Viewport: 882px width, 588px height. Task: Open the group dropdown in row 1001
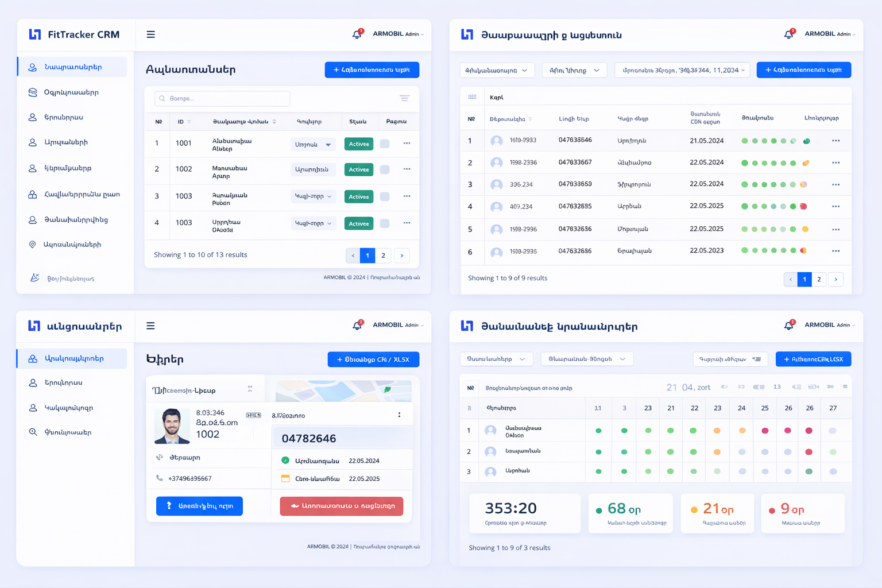coord(312,145)
